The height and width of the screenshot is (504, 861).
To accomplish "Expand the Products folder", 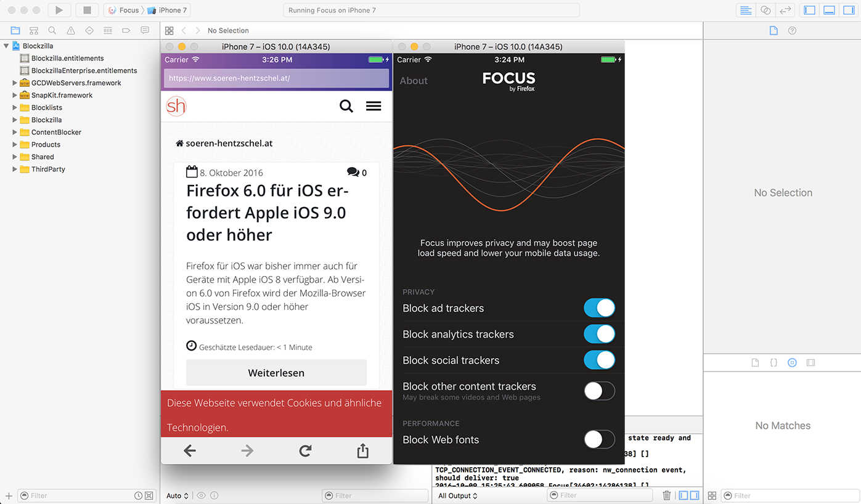I will (15, 144).
